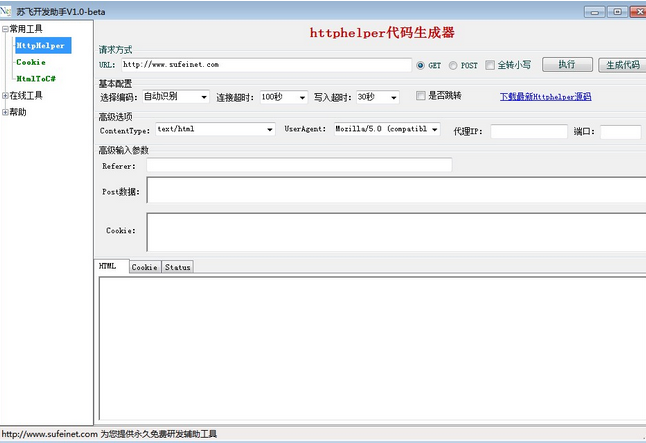Expand the 帮助 tree node
The height and width of the screenshot is (443, 646).
(x=5, y=112)
